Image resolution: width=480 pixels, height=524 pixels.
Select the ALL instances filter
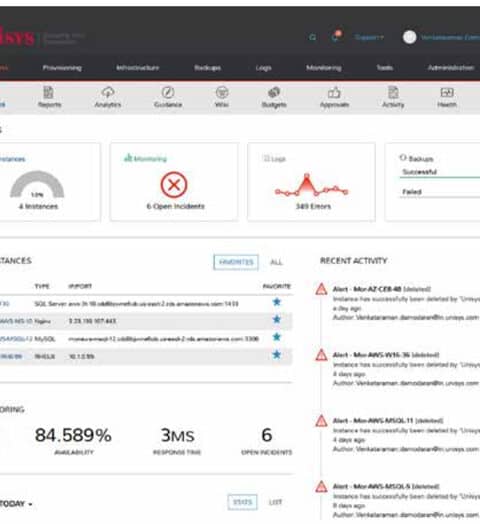click(276, 262)
